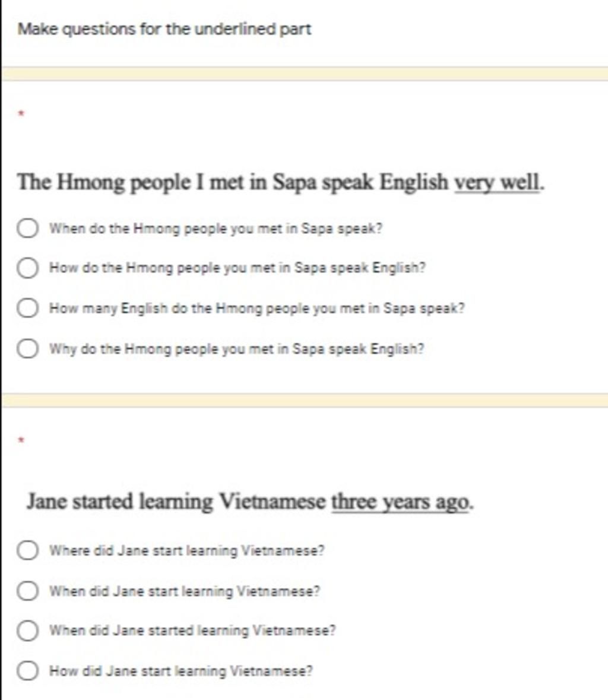
Task: Select the "How many English" radio circle
Action: coord(27,308)
